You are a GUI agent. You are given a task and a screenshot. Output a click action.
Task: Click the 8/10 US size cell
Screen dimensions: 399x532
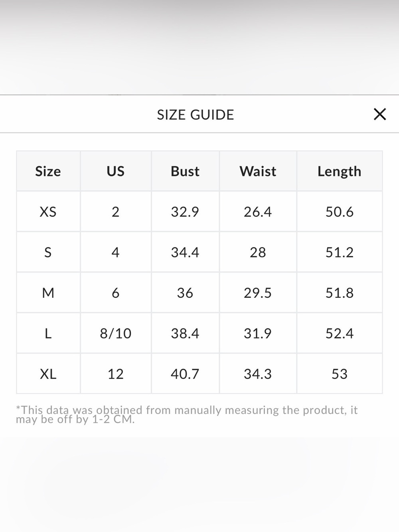click(116, 334)
